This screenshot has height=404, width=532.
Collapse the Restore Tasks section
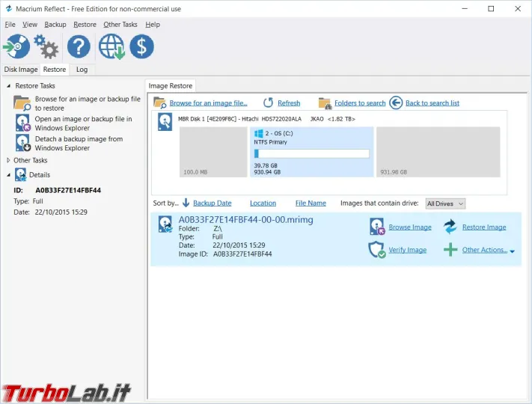point(8,86)
